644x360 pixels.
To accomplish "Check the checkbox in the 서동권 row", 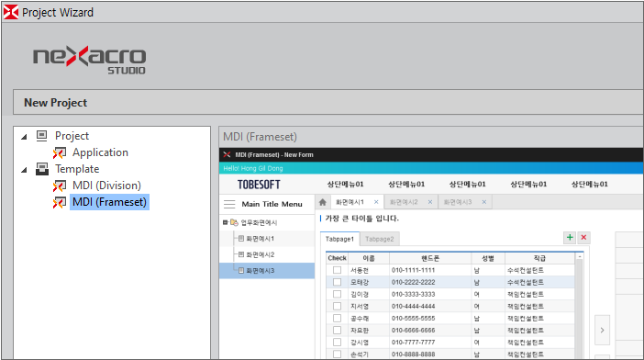I will tap(338, 270).
